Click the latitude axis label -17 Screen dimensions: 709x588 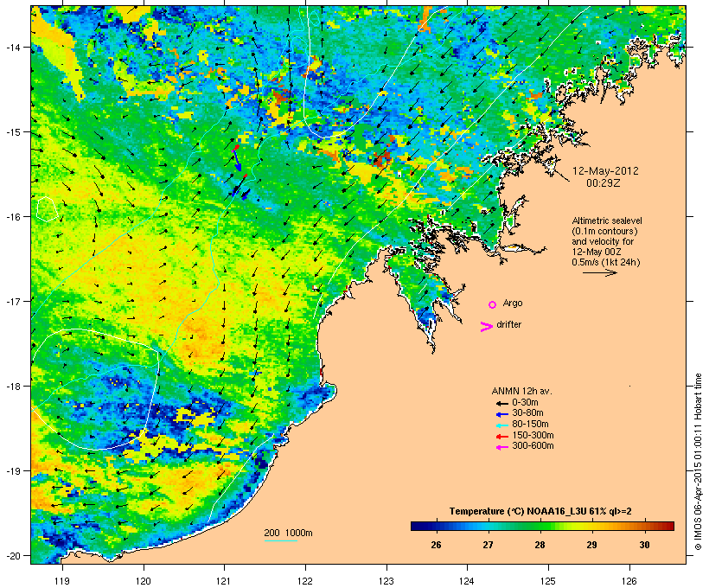(x=12, y=301)
